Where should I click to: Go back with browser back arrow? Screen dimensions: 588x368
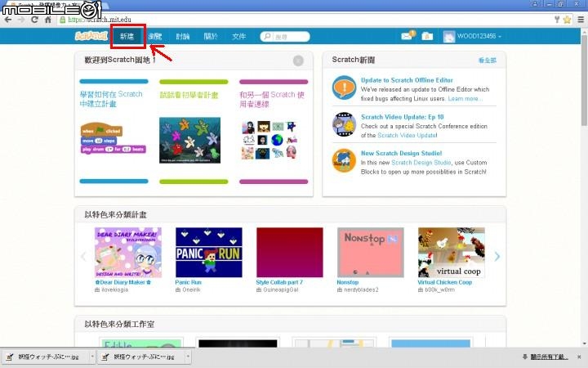(x=8, y=20)
